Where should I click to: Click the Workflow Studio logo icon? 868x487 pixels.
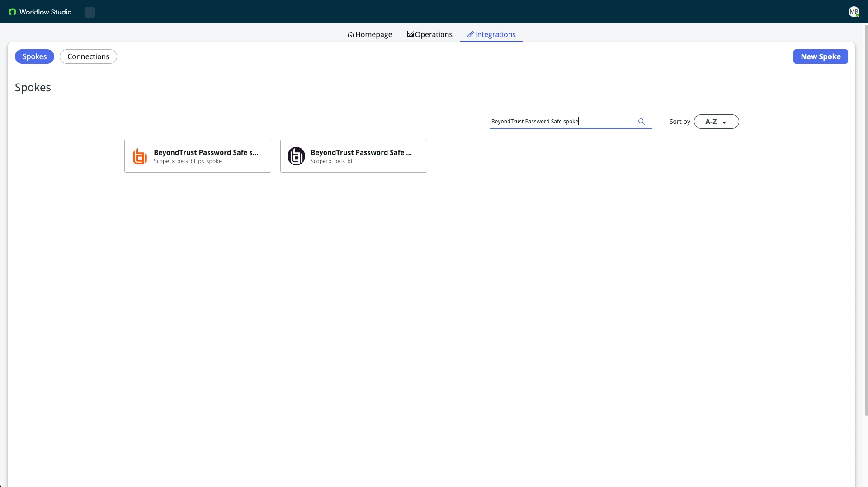click(x=12, y=12)
